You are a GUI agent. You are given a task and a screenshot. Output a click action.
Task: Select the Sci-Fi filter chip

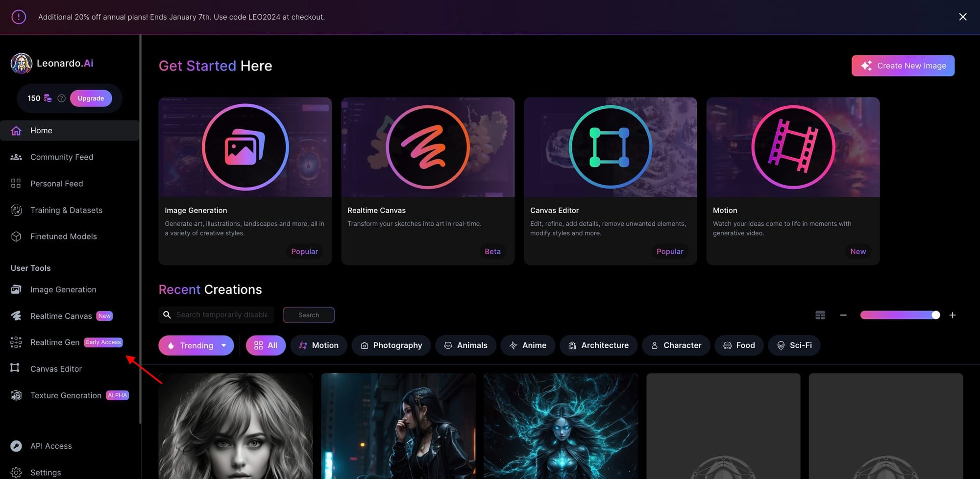point(794,345)
